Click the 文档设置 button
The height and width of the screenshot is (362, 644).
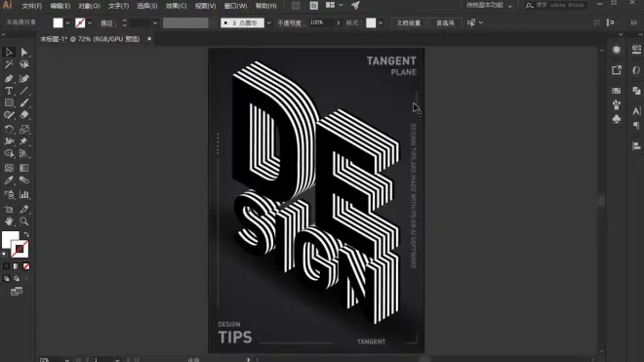[x=408, y=23]
